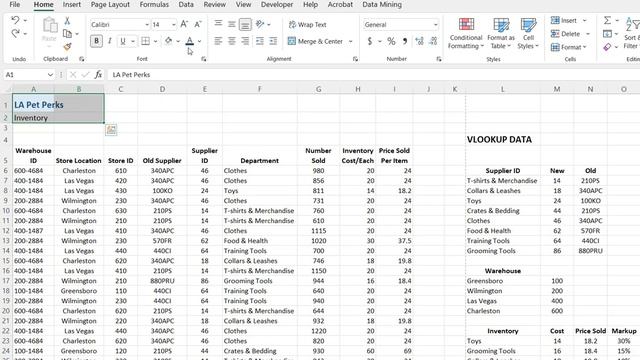The image size is (640, 360).
Task: Align text right
Action: pyautogui.click(x=245, y=41)
